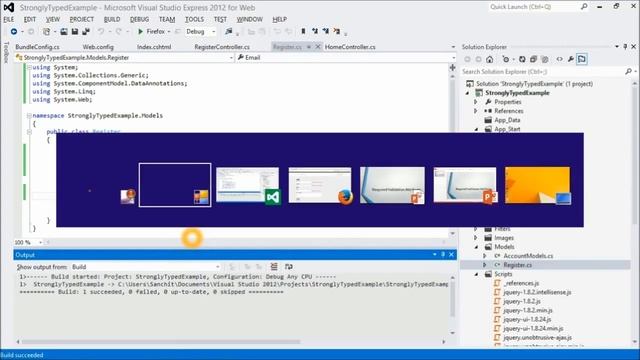
Task: Open the BUILD menu
Action: point(112,19)
